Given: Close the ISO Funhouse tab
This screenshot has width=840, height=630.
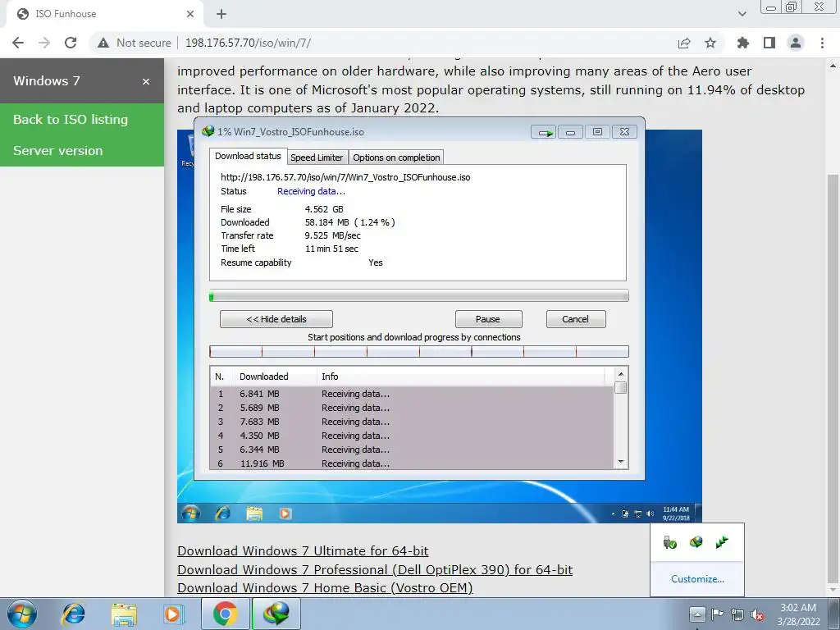Looking at the screenshot, I should coord(190,14).
